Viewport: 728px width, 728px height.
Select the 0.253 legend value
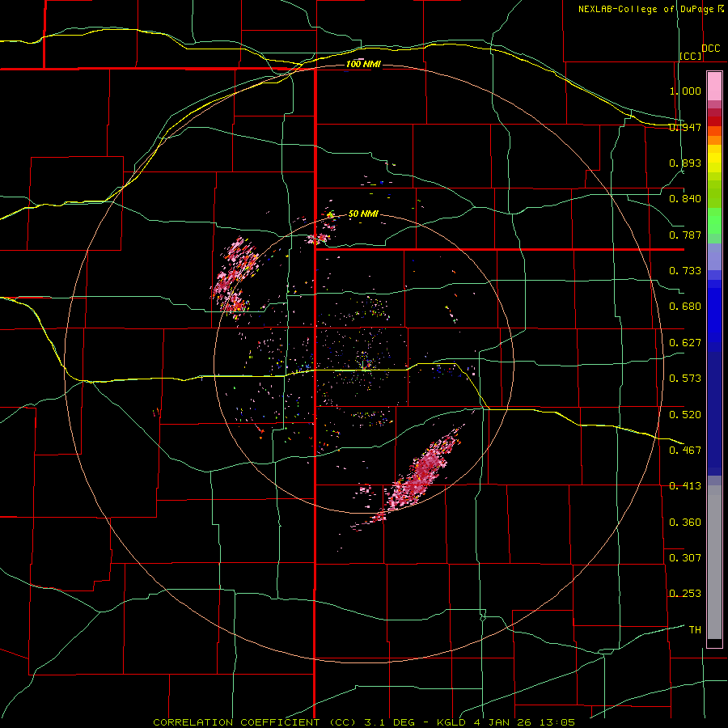click(x=685, y=594)
